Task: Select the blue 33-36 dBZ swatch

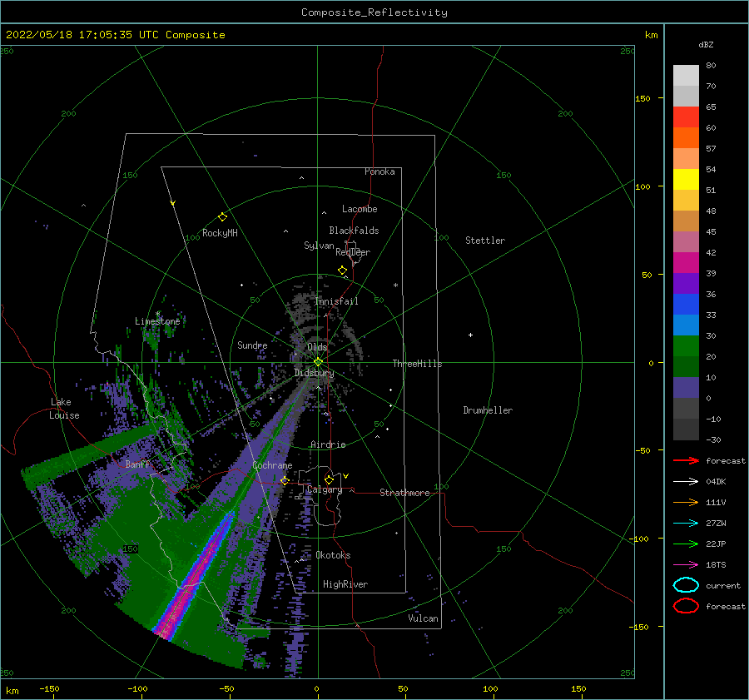Action: tap(686, 305)
